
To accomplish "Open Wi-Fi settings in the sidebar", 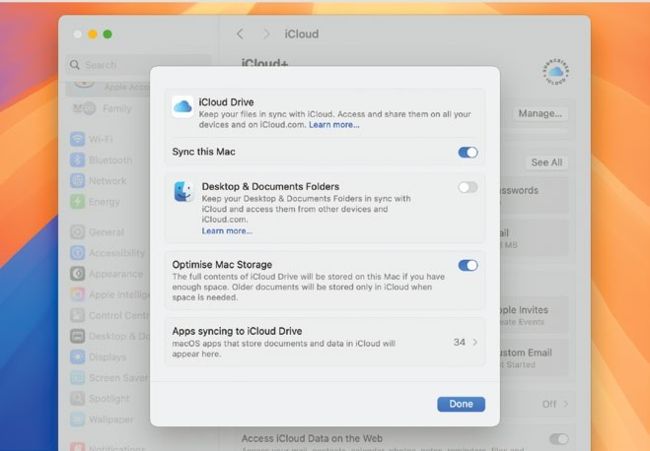I will 100,139.
